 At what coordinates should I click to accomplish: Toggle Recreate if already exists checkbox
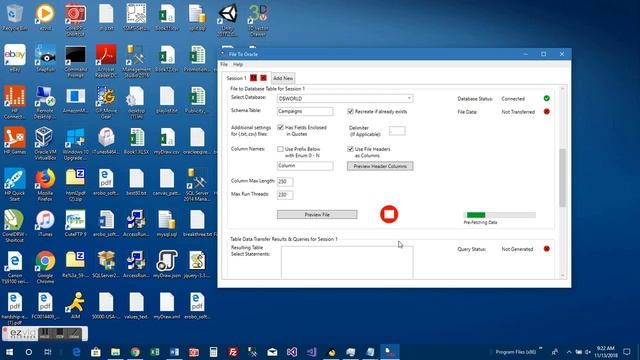350,111
